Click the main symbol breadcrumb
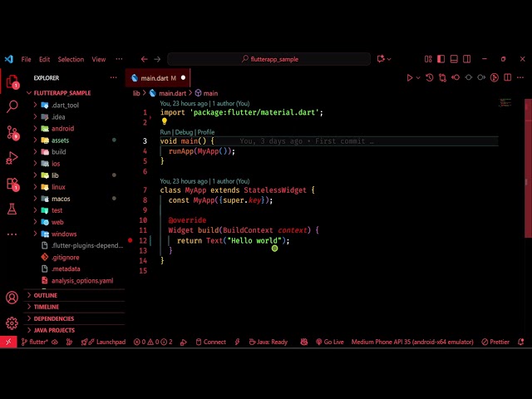Screen dimensions: 532x399 click(x=207, y=93)
